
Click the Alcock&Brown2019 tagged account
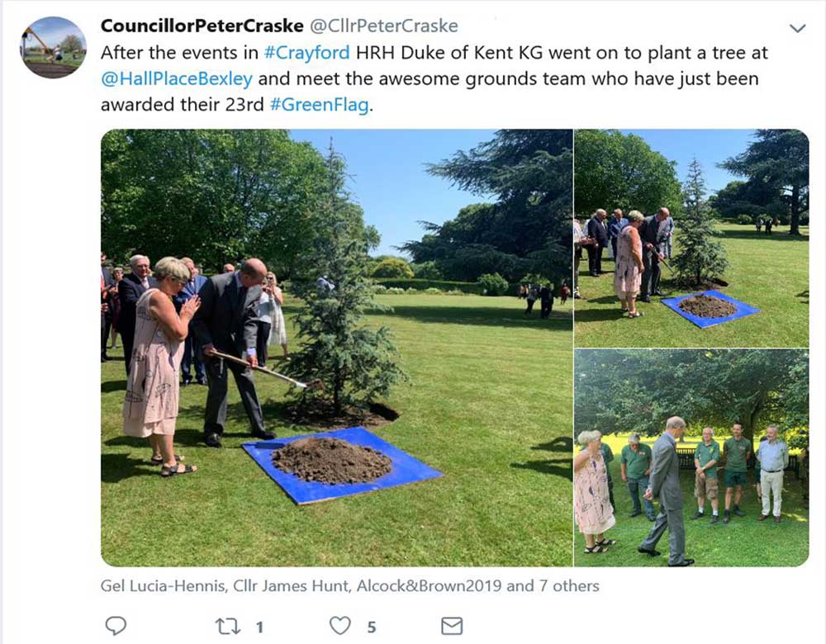430,585
